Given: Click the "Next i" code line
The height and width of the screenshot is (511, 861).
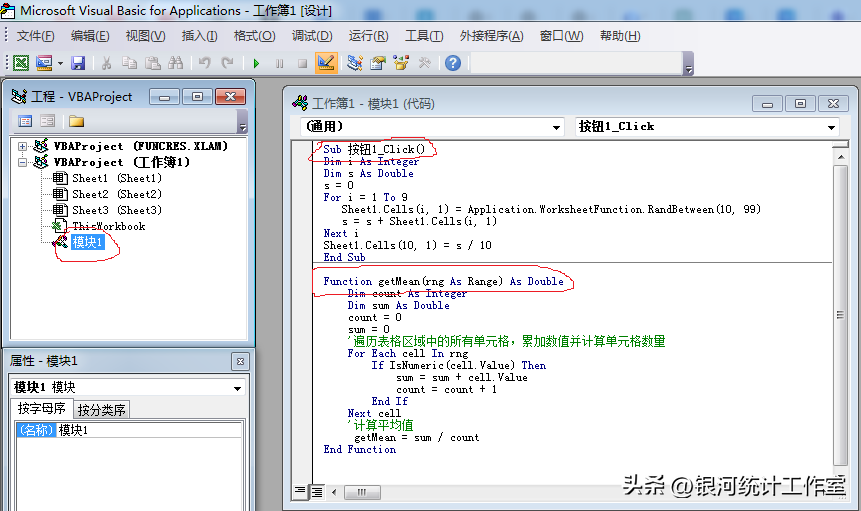Looking at the screenshot, I should 341,233.
